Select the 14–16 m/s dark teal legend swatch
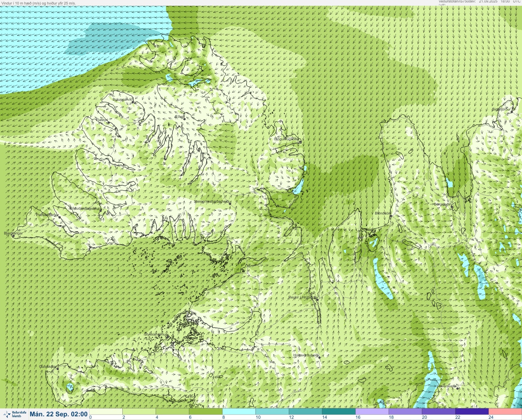Image resolution: width=522 pixels, height=420 pixels. pyautogui.click(x=339, y=411)
